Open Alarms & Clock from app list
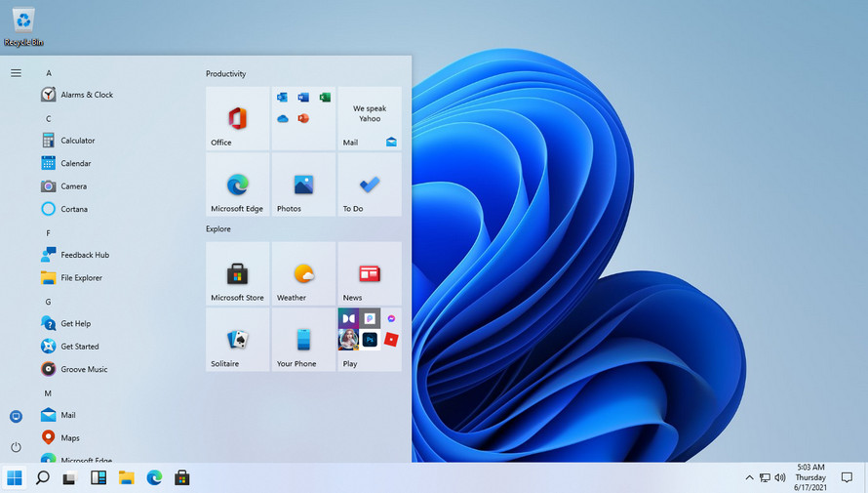The width and height of the screenshot is (868, 493). click(77, 95)
